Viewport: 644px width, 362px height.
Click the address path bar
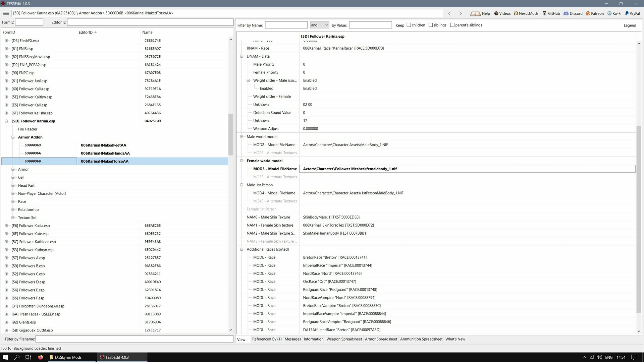click(x=227, y=13)
